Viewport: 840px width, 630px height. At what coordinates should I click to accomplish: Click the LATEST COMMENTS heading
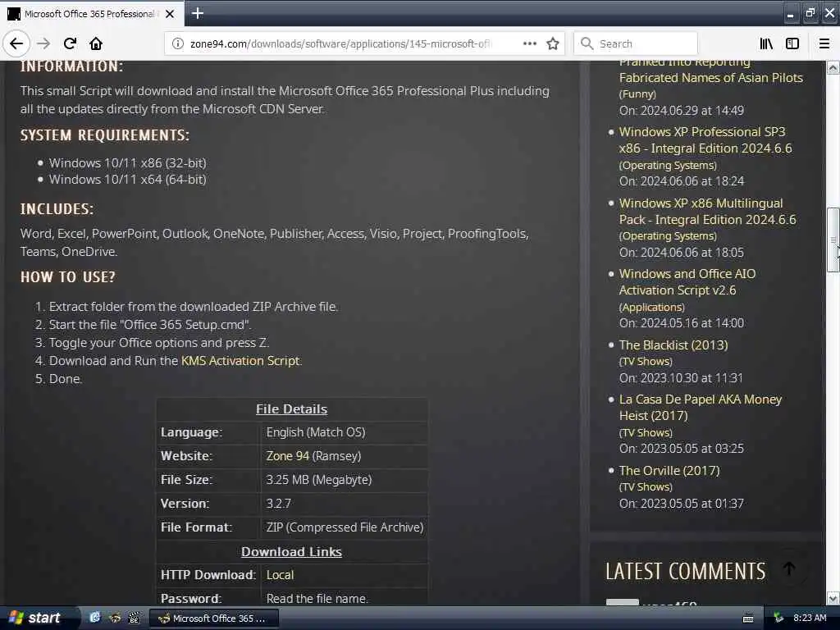[685, 572]
